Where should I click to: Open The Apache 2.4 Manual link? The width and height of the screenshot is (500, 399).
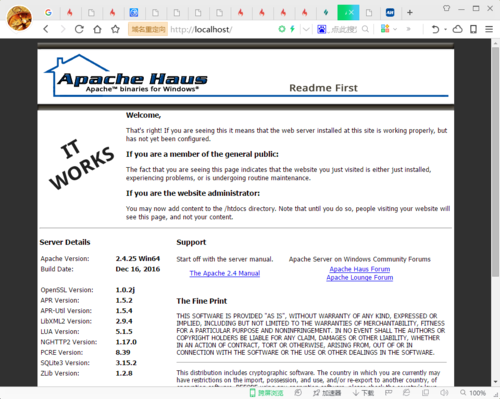(x=225, y=273)
